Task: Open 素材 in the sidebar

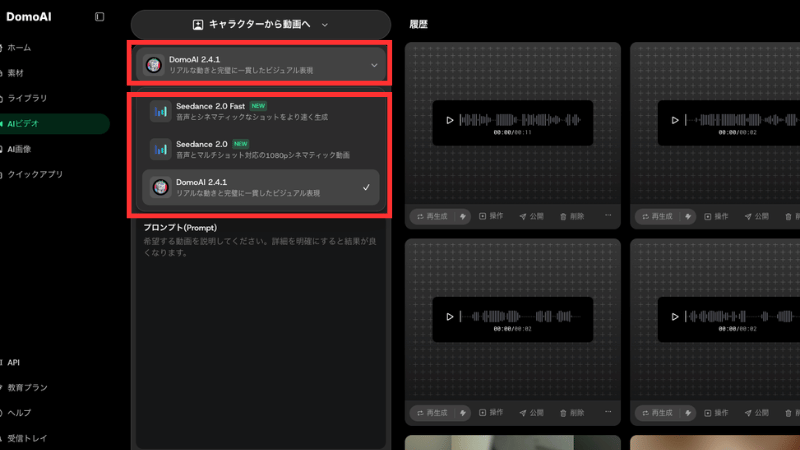Action: click(15, 73)
